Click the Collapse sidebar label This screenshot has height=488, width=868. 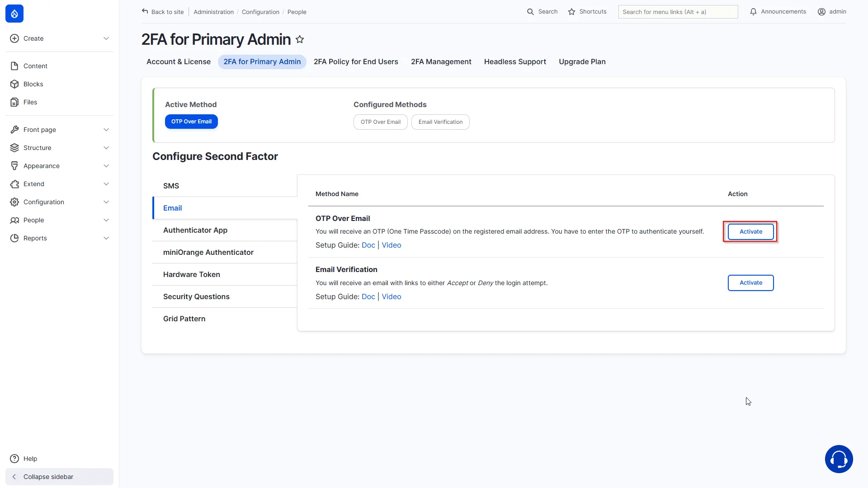[48, 477]
